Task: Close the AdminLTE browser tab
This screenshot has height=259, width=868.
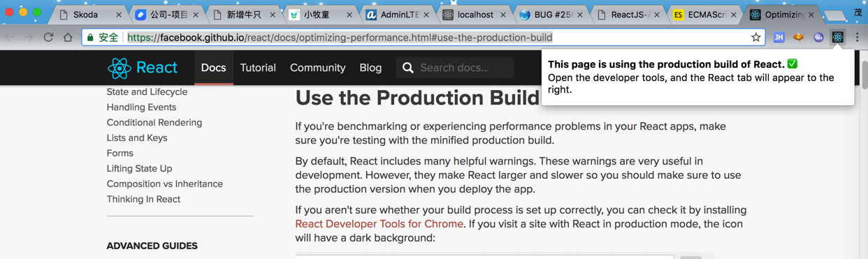Action: (x=426, y=15)
